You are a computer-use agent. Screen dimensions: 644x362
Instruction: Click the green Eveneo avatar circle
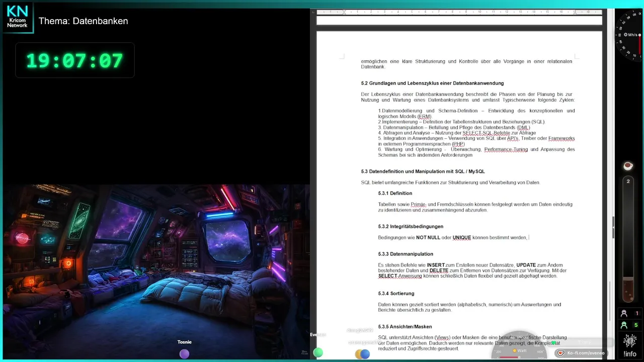(x=318, y=352)
